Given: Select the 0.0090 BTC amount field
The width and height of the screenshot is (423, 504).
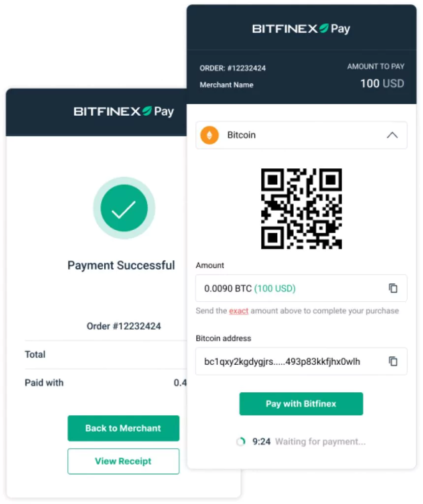Looking at the screenshot, I should [302, 288].
